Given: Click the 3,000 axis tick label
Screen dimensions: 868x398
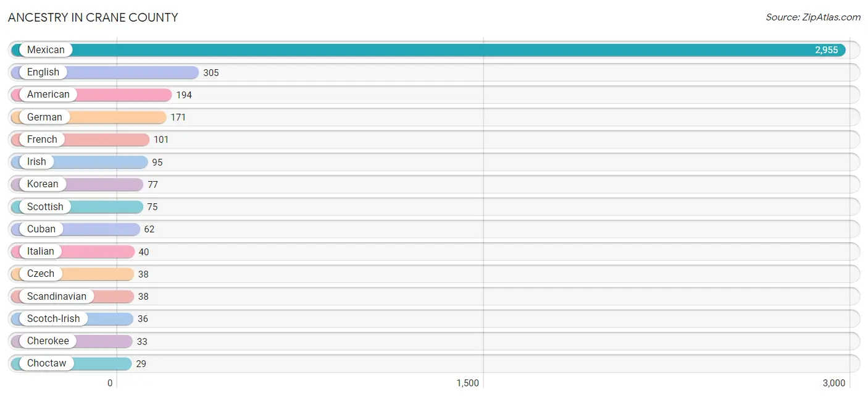Looking at the screenshot, I should pos(834,383).
